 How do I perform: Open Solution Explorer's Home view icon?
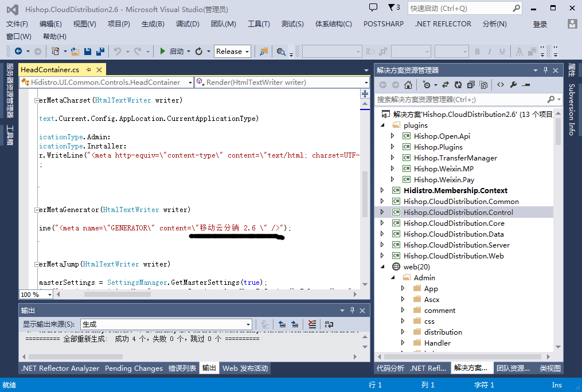point(407,84)
